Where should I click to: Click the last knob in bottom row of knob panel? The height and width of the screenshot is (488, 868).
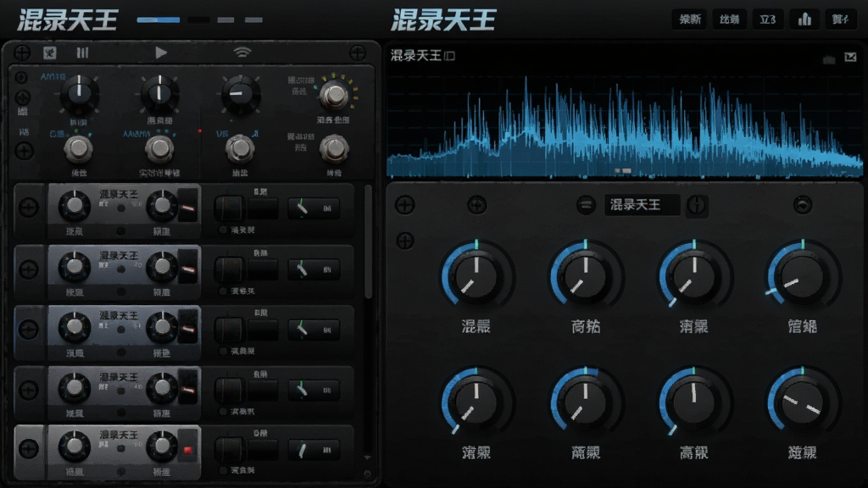pyautogui.click(x=802, y=401)
